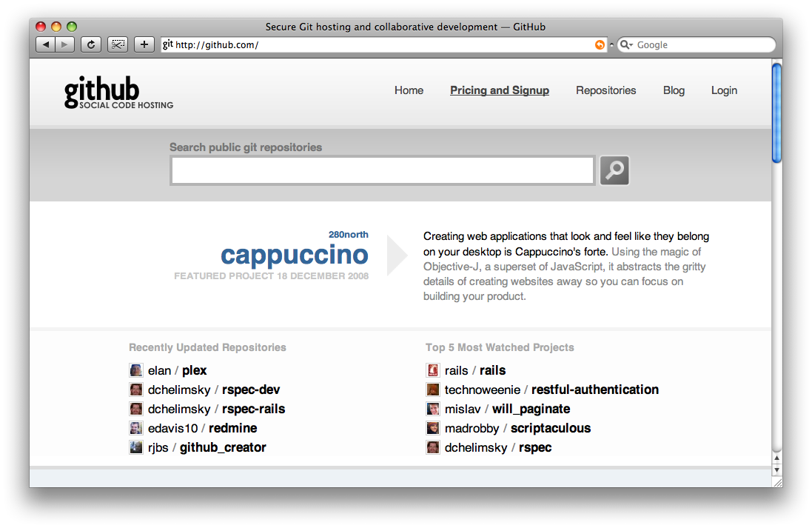Click the scrollbar up arrow

coord(776,458)
